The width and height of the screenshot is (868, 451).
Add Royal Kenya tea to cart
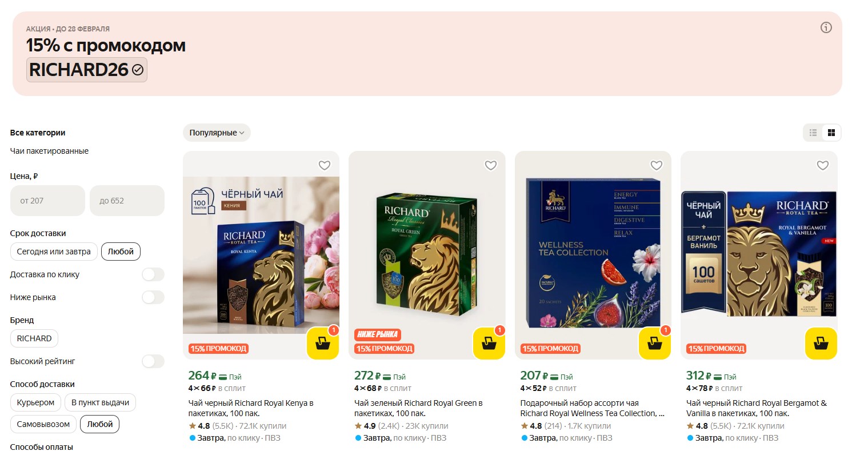[x=323, y=344]
